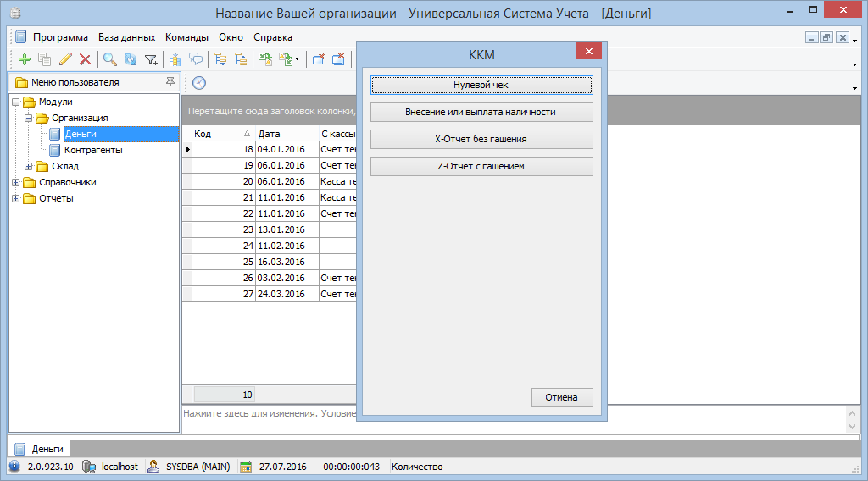The width and height of the screenshot is (868, 481).
Task: Click the clock icon above the table
Action: 199,82
